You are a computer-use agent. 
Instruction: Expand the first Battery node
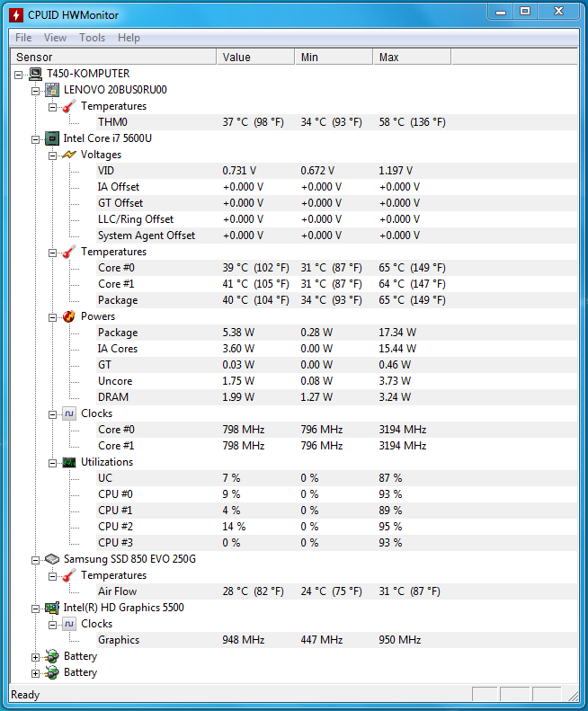click(36, 657)
